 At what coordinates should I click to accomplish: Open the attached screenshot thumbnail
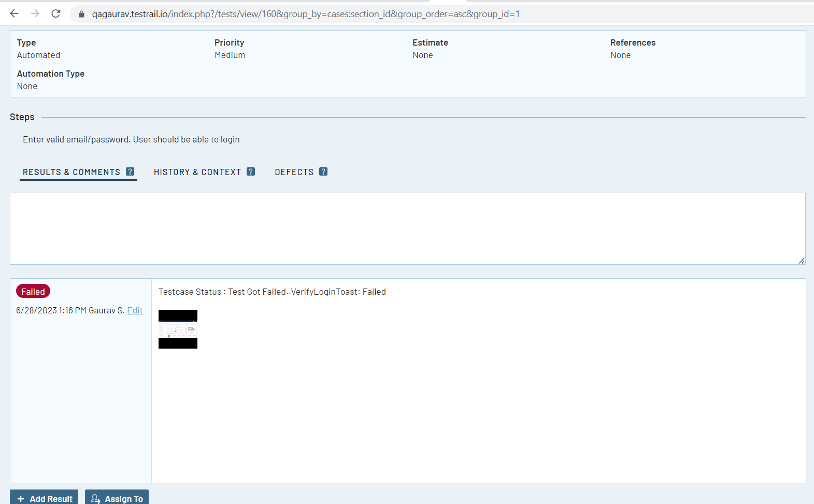coord(178,329)
